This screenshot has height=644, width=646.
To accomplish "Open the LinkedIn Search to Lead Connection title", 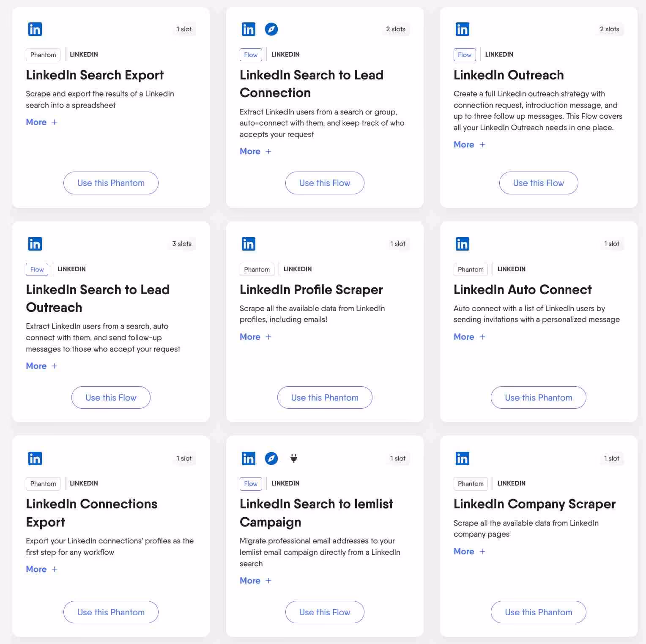I will click(x=312, y=84).
